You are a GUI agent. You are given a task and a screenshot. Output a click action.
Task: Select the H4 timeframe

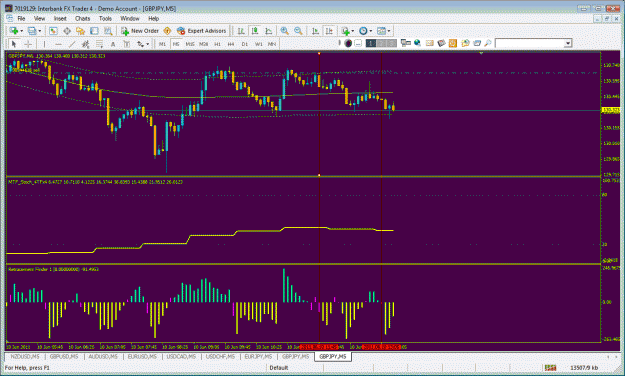tap(231, 44)
